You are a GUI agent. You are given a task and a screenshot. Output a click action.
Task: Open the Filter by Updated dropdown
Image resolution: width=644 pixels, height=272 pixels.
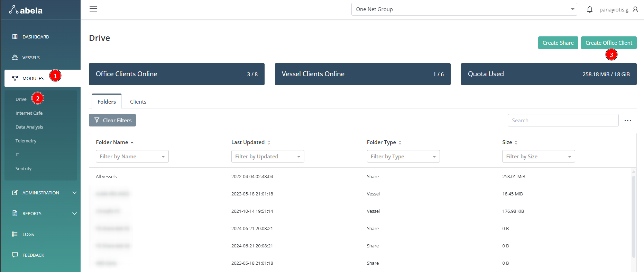[268, 156]
